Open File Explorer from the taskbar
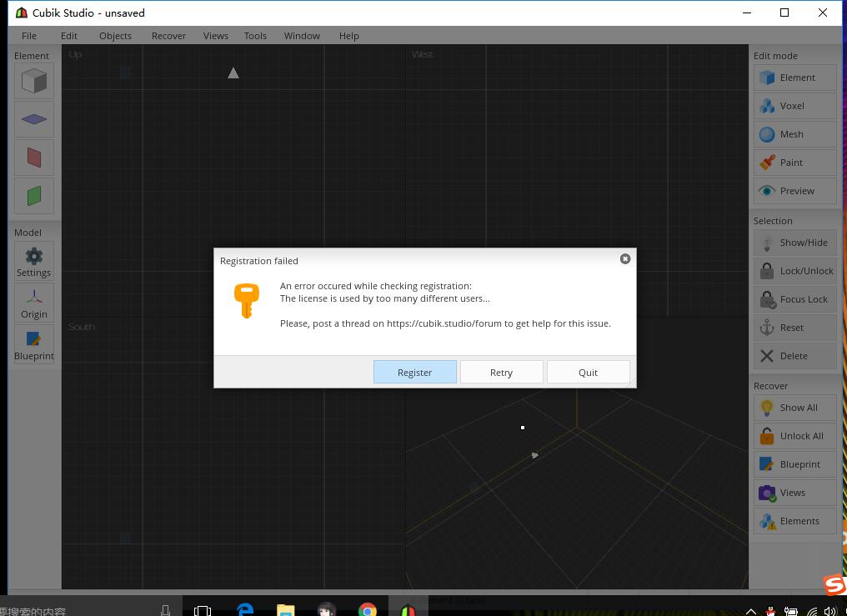This screenshot has width=847, height=616. [285, 609]
